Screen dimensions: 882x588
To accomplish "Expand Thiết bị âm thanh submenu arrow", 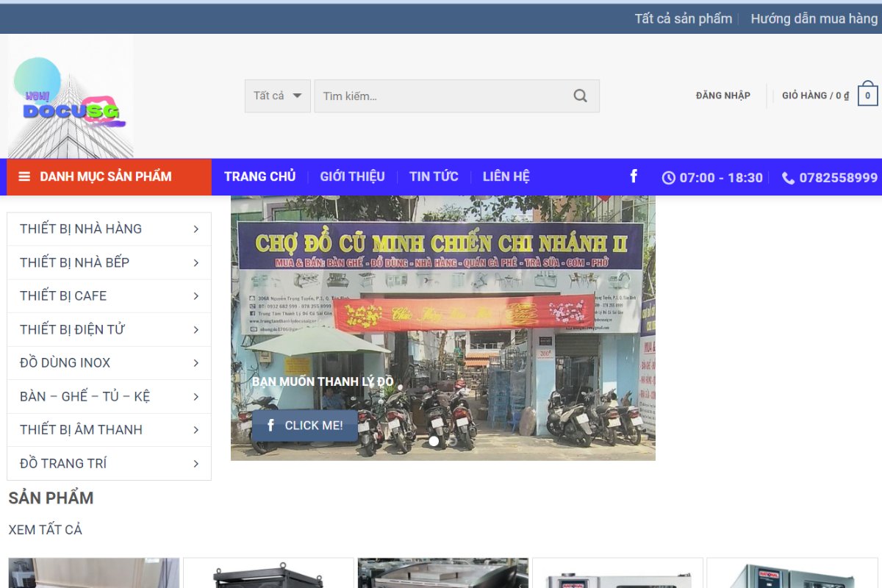I will pos(196,430).
